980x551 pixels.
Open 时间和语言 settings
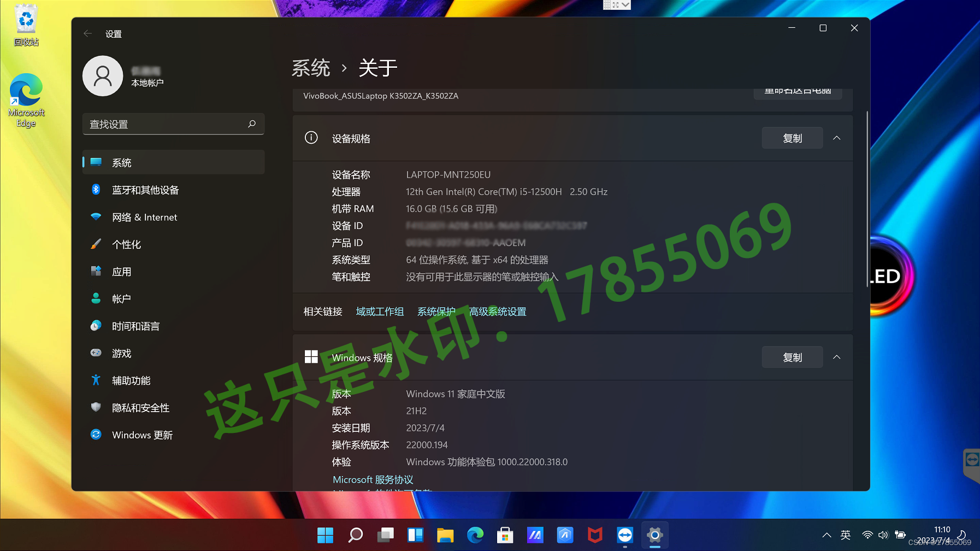(x=173, y=326)
